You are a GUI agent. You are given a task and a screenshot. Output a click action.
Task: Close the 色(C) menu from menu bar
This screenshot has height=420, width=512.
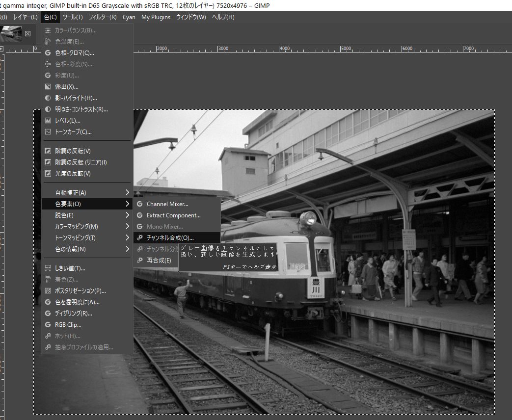50,17
